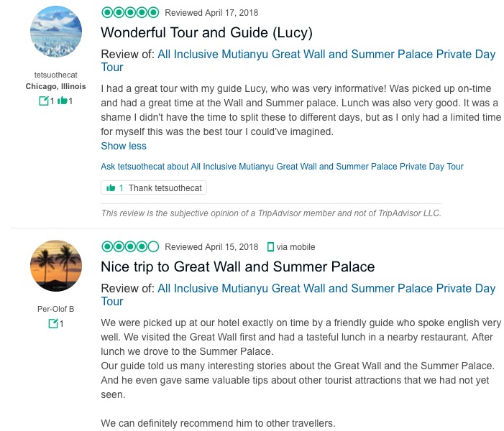Open 'Wonderful Tour and Guide (Lucy)' review title
This screenshot has height=431, width=504.
206,32
